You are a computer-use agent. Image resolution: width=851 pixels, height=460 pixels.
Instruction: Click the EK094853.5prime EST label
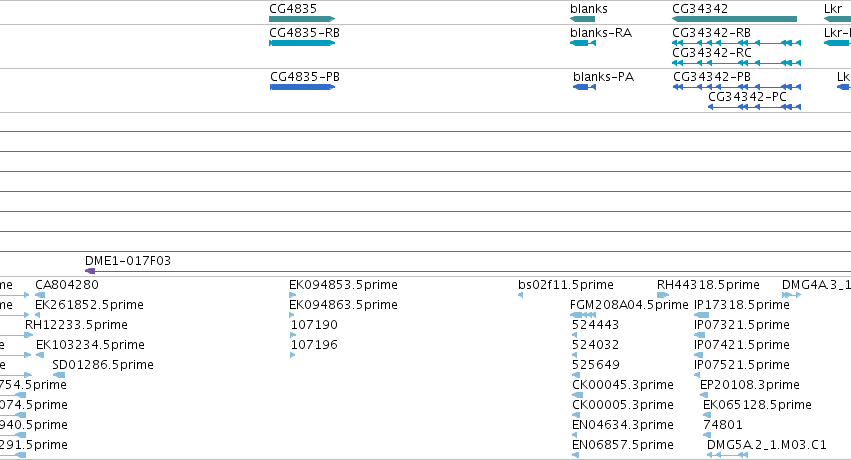(x=343, y=285)
